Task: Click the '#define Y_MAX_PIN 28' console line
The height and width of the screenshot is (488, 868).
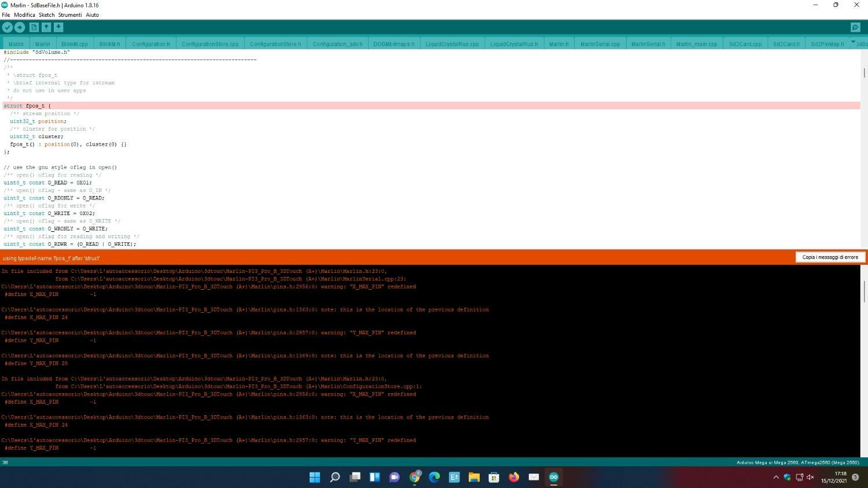Action: point(36,364)
